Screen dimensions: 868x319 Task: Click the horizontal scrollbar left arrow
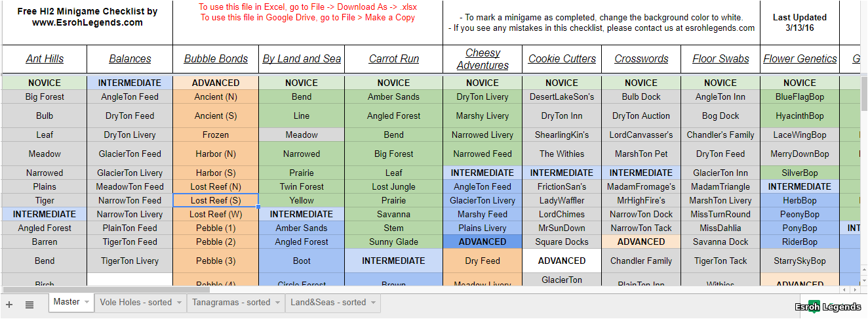coord(844,289)
